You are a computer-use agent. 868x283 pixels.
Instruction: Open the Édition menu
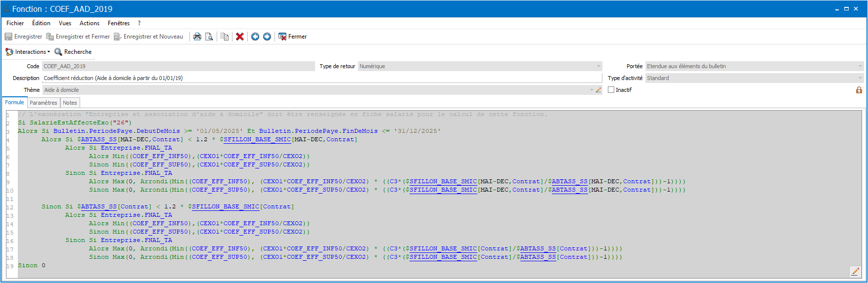[x=41, y=23]
